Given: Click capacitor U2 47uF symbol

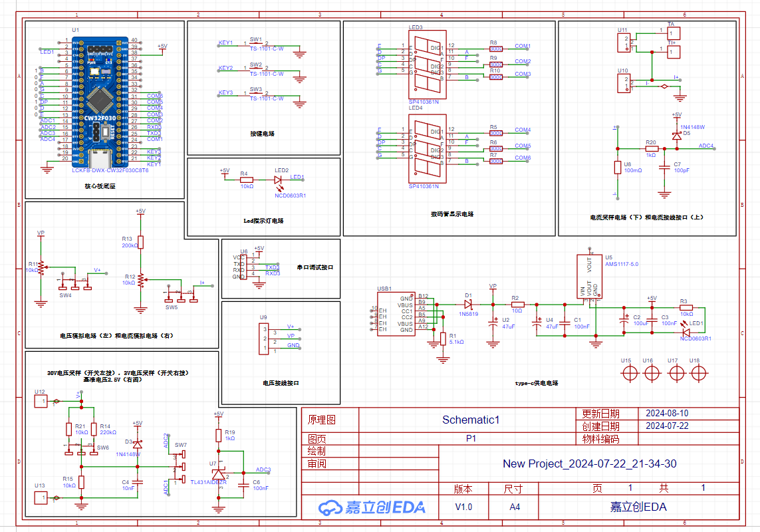Looking at the screenshot, I should tap(493, 323).
